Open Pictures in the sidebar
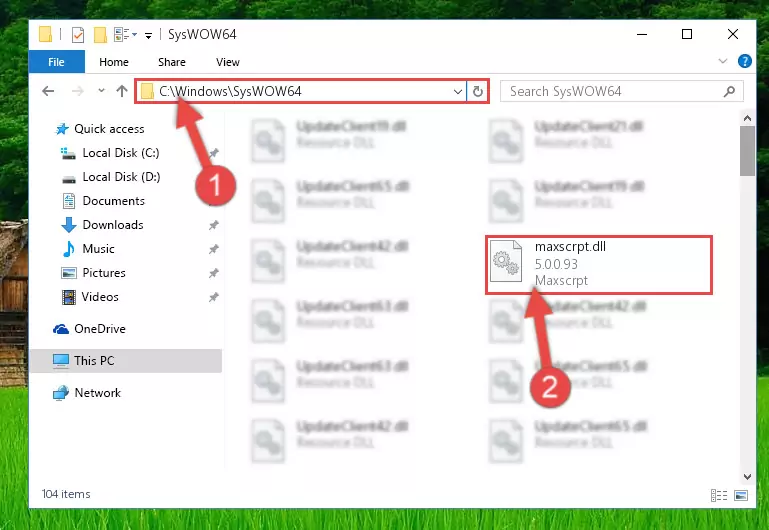This screenshot has height=530, width=769. tap(103, 273)
